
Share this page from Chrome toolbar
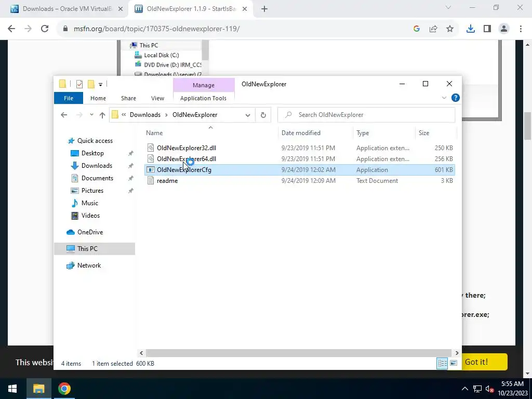tap(433, 29)
